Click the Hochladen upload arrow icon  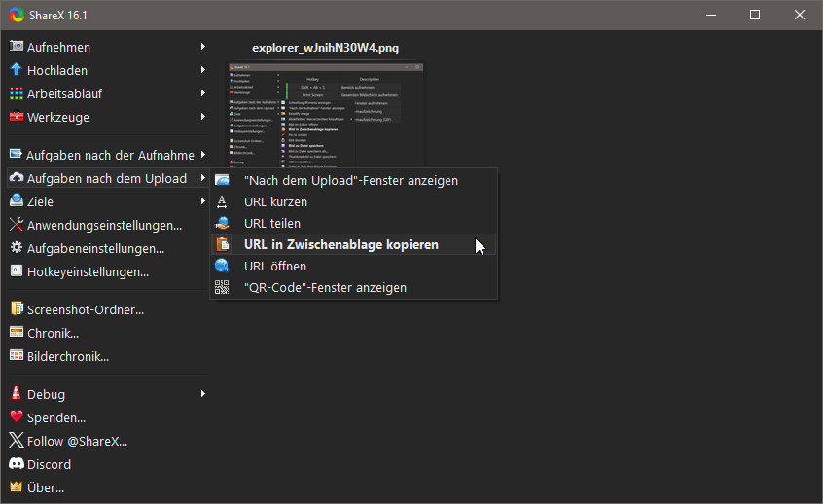click(x=17, y=69)
